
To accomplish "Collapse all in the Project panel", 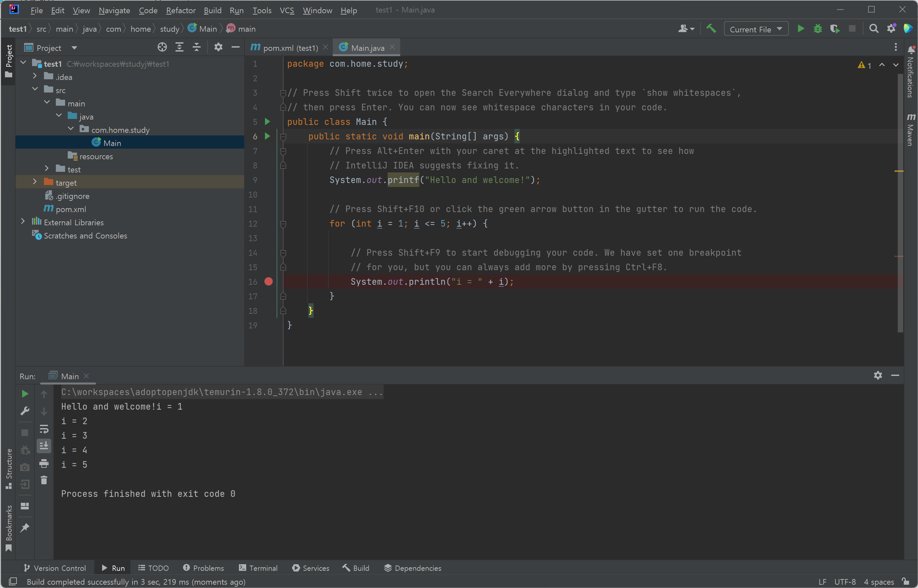I will [x=197, y=47].
